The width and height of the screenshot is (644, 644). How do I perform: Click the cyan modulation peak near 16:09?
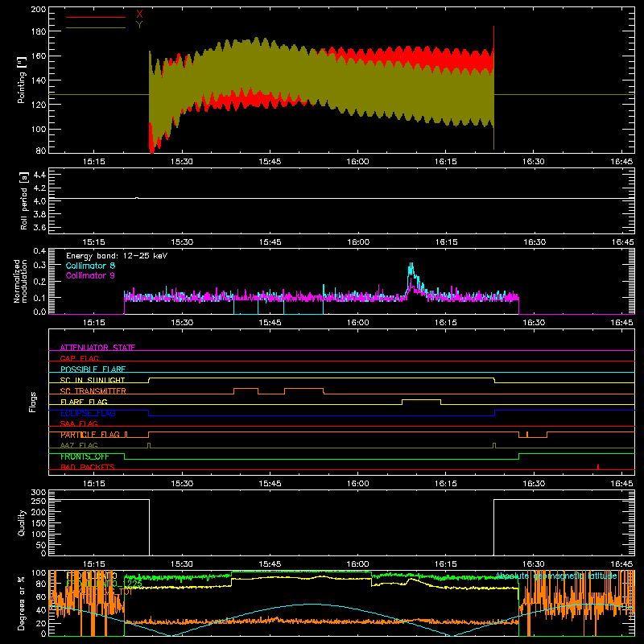click(411, 269)
